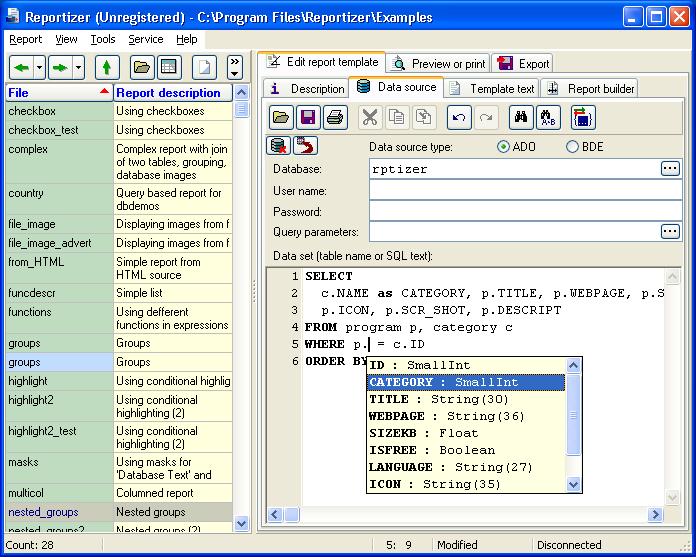Open the Description sub-tab
The width and height of the screenshot is (696, 557).
(306, 89)
